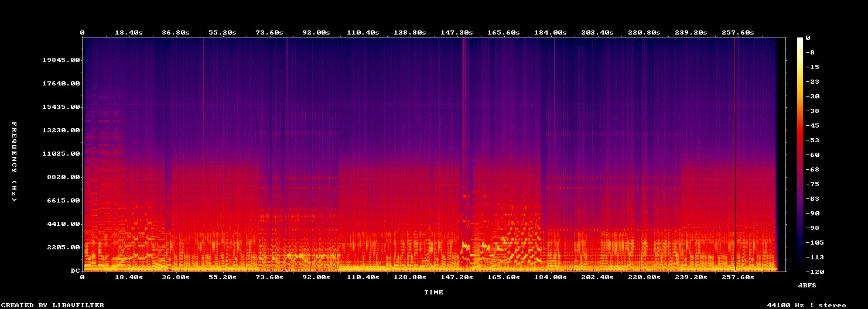Viewport: 868px width, 309px height.
Task: Click 165.60s on the upper time axis
Action: click(504, 32)
